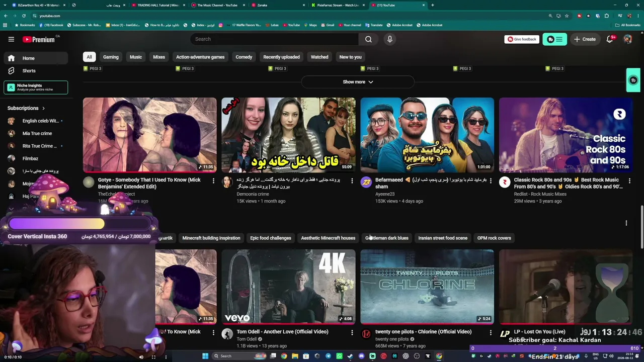Bookmark this page with the star
Image resolution: width=644 pixels, height=362 pixels.
pyautogui.click(x=567, y=16)
